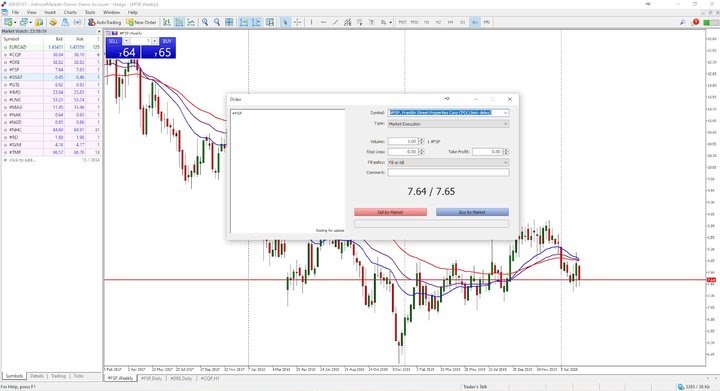
Task: Open the drawing objects dropdown in toolbar
Action: coord(391,22)
